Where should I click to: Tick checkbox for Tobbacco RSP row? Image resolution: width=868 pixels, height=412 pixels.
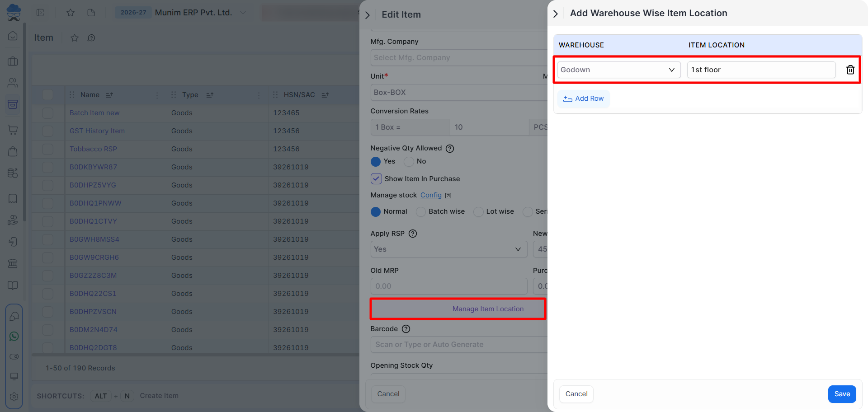tap(47, 149)
